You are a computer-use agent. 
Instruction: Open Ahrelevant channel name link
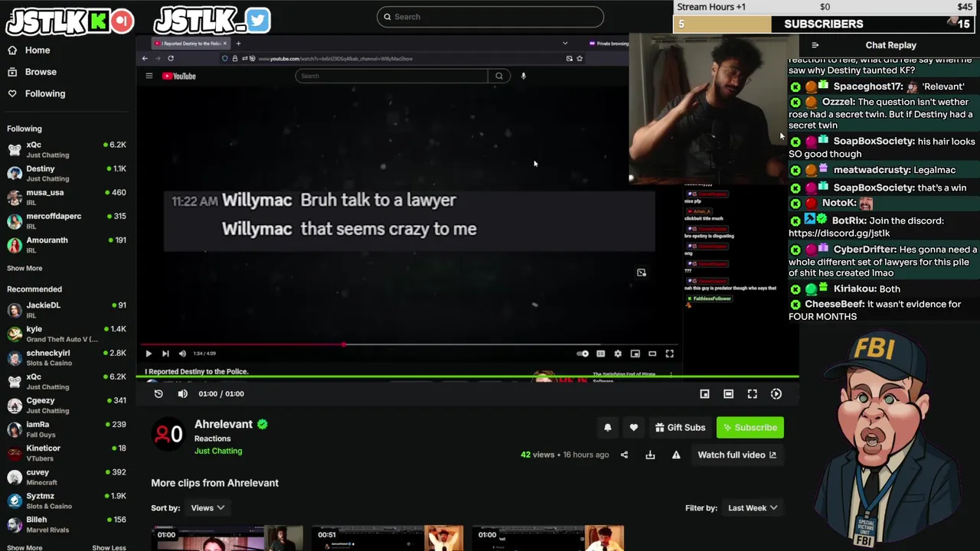224,424
